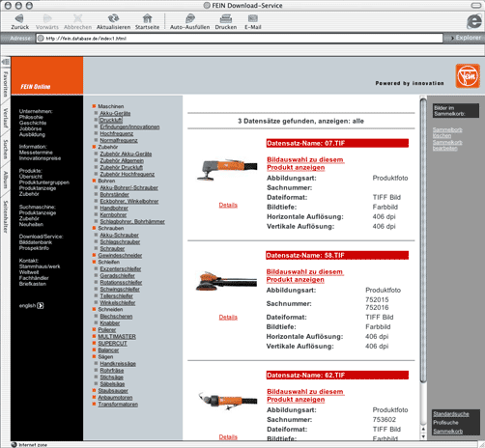The height and width of the screenshot is (448, 485).
Task: Show Bildauswahl link for 62.TIF
Action: pyautogui.click(x=305, y=395)
